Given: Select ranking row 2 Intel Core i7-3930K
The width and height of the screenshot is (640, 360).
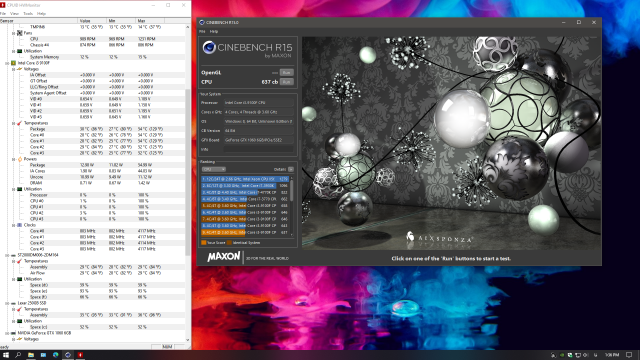Looking at the screenshot, I should (245, 186).
